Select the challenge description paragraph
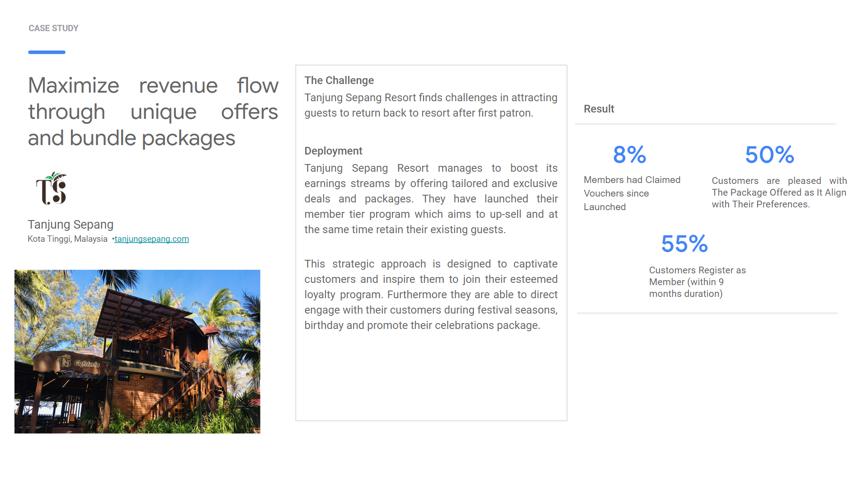Viewport: 868px width, 488px height. [x=431, y=105]
